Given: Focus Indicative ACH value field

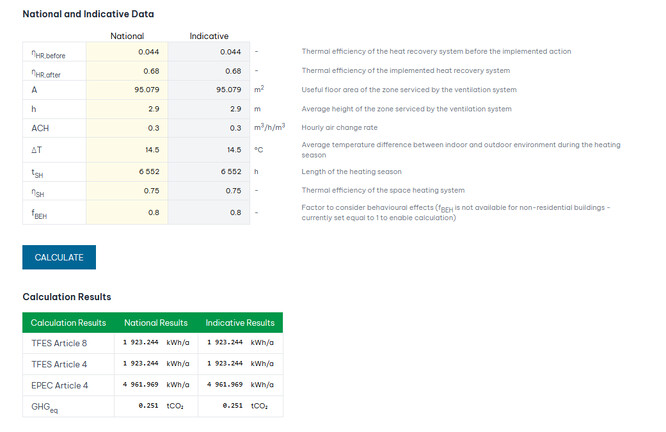Looking at the screenshot, I should [x=209, y=128].
